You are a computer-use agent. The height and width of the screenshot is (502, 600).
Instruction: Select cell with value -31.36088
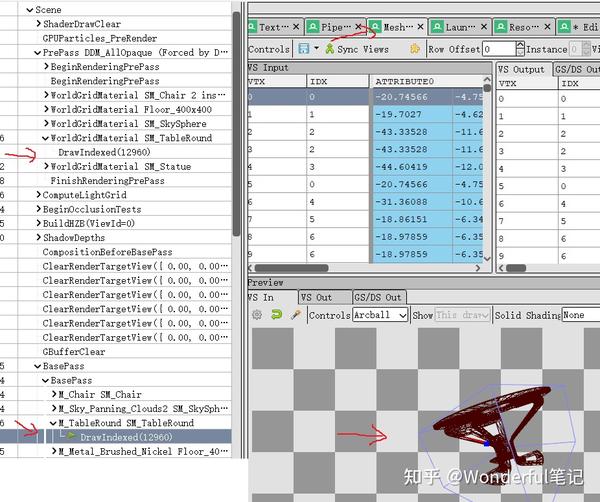click(412, 202)
